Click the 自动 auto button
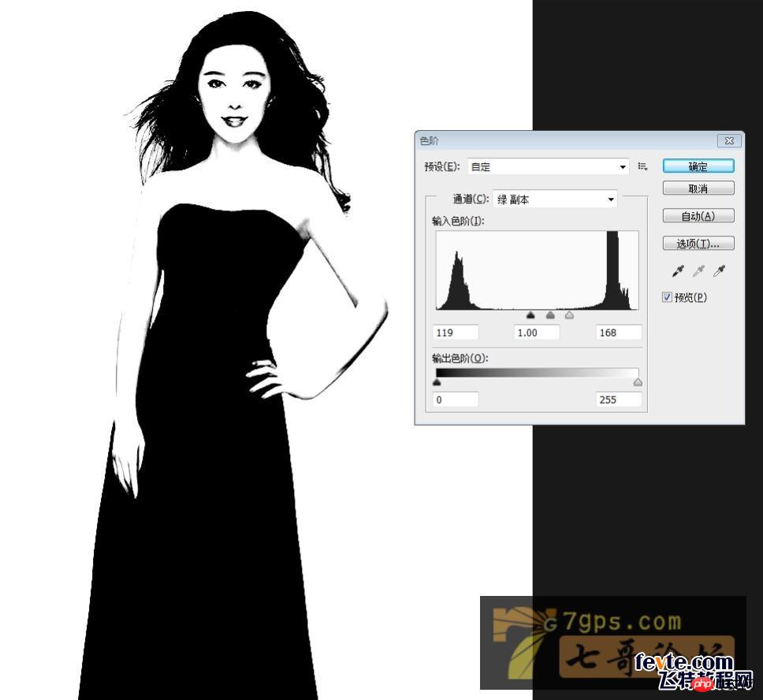This screenshot has height=700, width=763. tap(698, 216)
